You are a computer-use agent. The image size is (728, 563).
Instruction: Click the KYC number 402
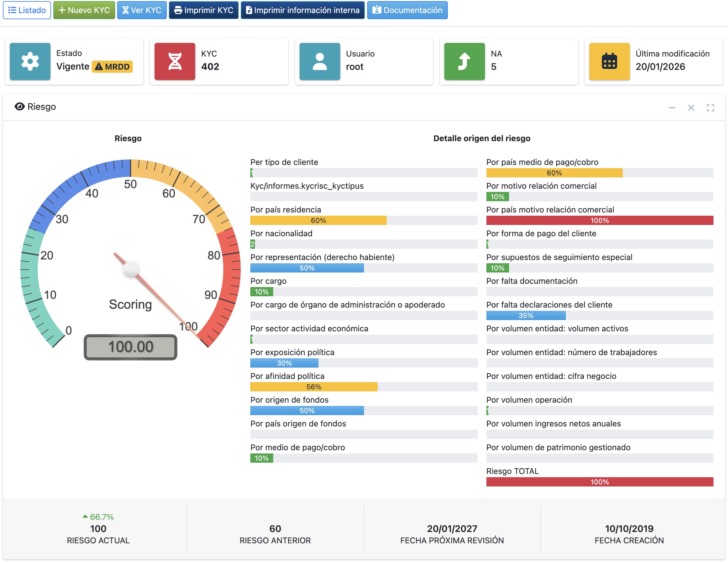pyautogui.click(x=210, y=67)
